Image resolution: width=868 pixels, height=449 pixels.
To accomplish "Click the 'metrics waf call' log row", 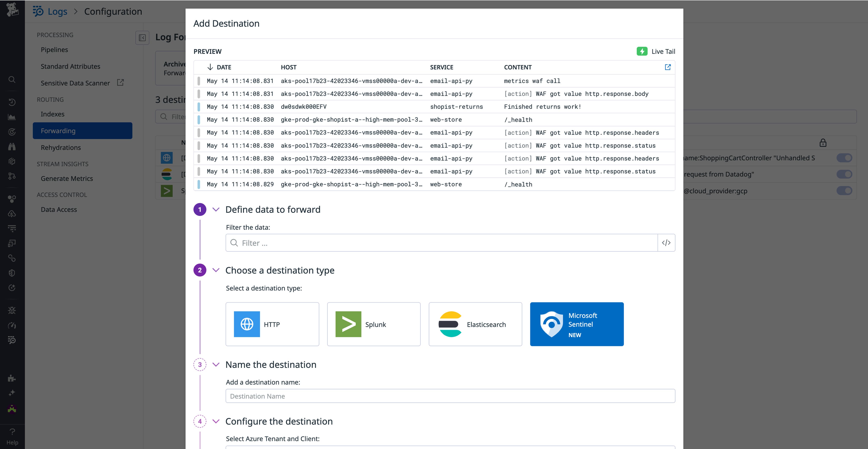I will tap(434, 81).
